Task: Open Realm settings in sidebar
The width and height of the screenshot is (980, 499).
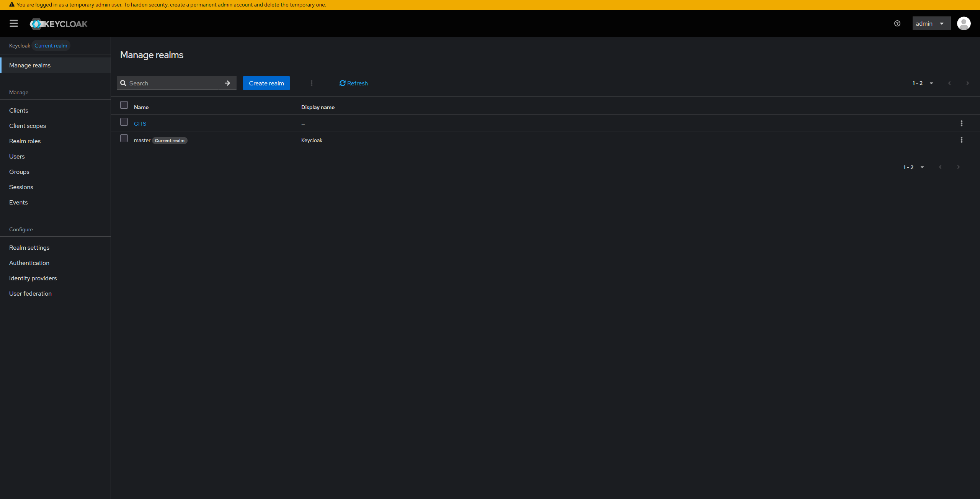Action: (56, 247)
